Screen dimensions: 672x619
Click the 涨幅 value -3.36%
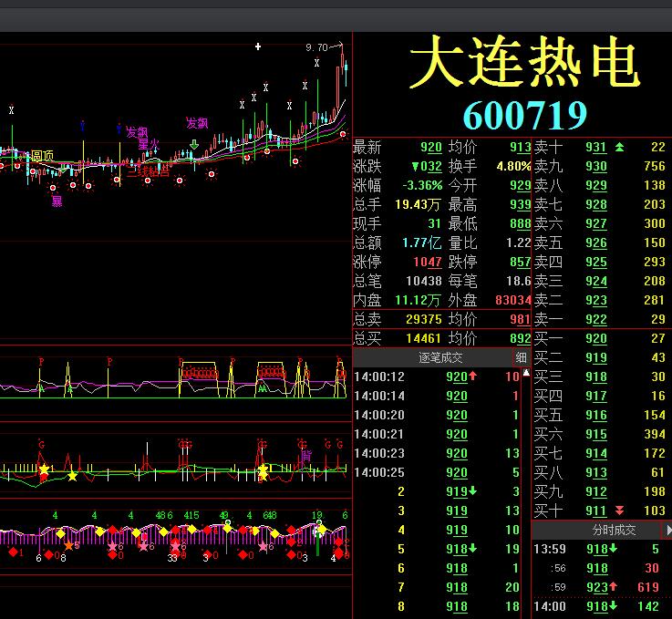(x=422, y=185)
